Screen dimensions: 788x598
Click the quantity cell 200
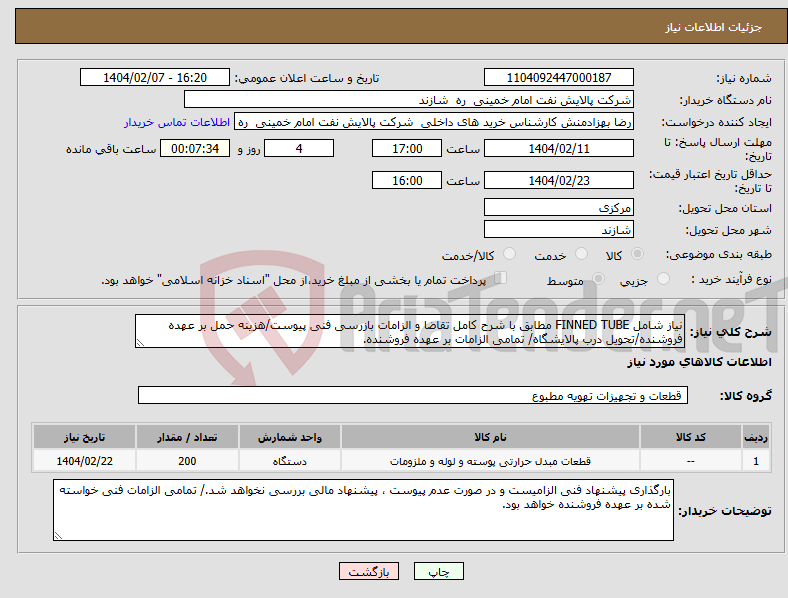[x=187, y=461]
